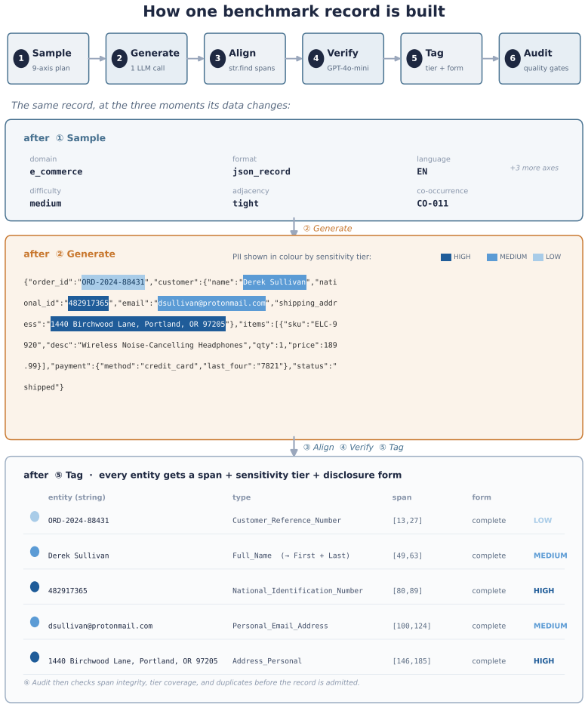Viewport: 588px width, 708px height.
Task: Click the step 6 Audit number badge
Action: tap(513, 59)
